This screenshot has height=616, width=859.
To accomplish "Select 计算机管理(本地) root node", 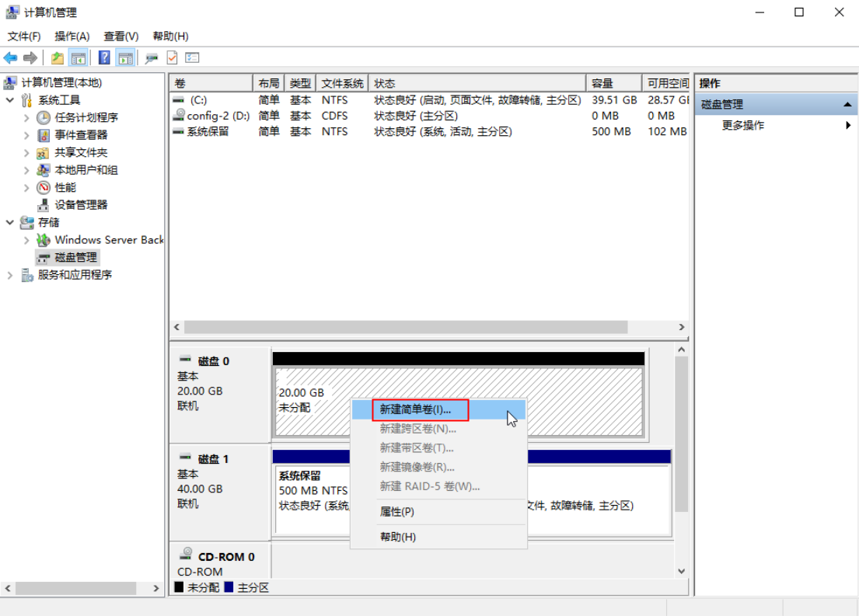I will tap(61, 82).
